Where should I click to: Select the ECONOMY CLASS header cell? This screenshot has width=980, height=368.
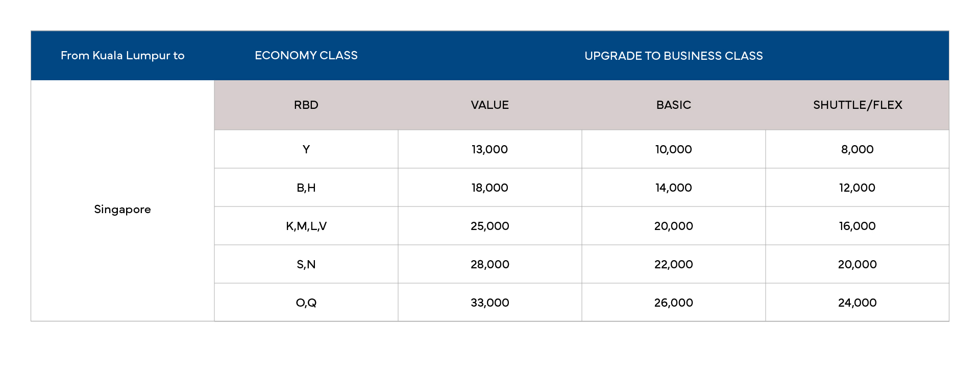(306, 55)
